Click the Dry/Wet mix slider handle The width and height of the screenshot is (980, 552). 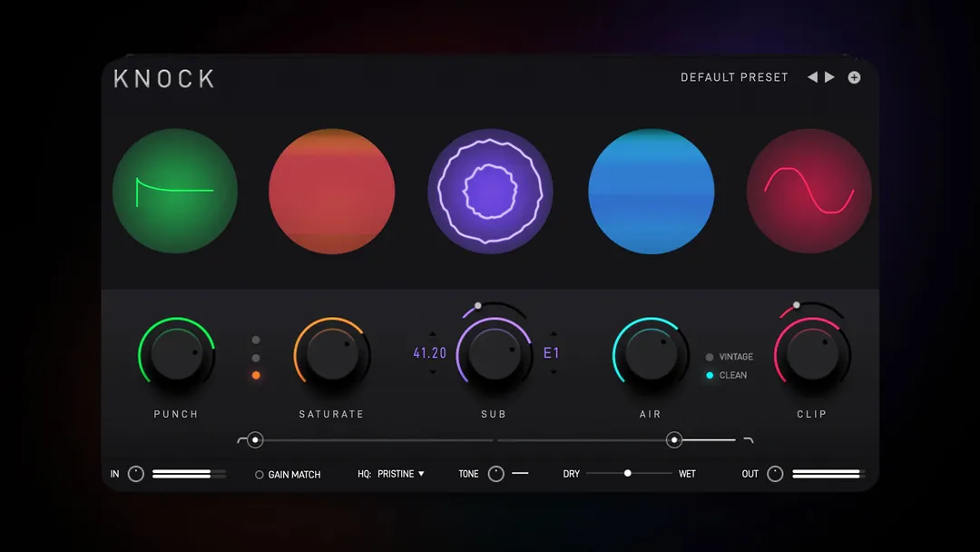626,473
